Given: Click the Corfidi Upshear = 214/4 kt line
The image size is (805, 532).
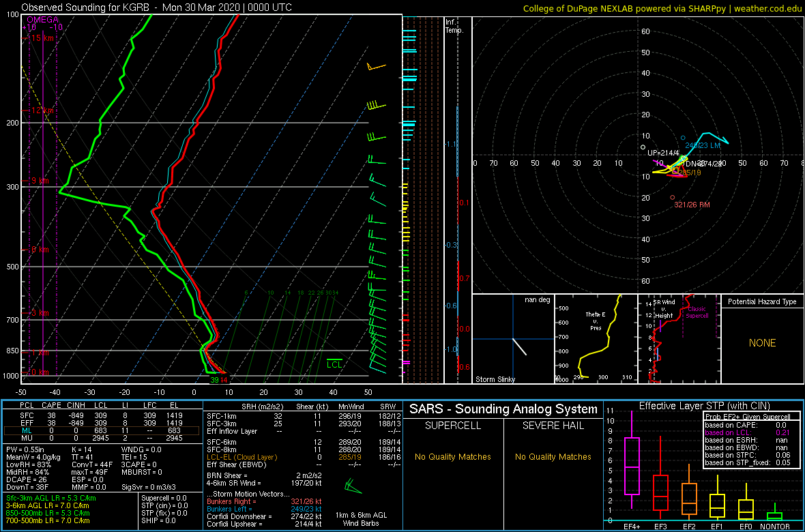Looking at the screenshot, I should [263, 524].
